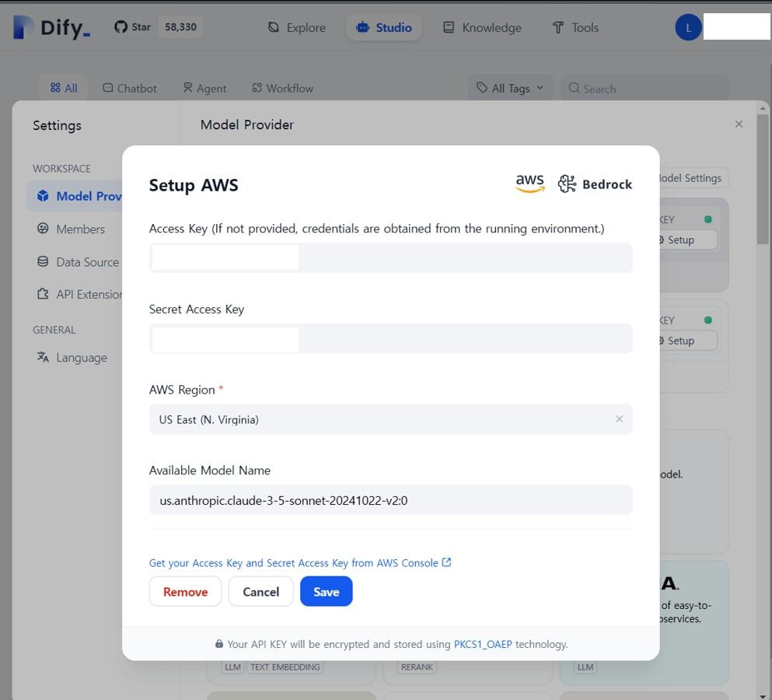The height and width of the screenshot is (700, 772).
Task: Clear the selected AWS Region
Action: click(620, 419)
